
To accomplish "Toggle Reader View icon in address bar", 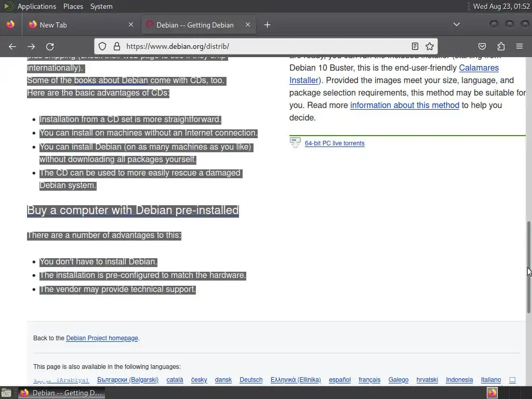I will tap(415, 46).
